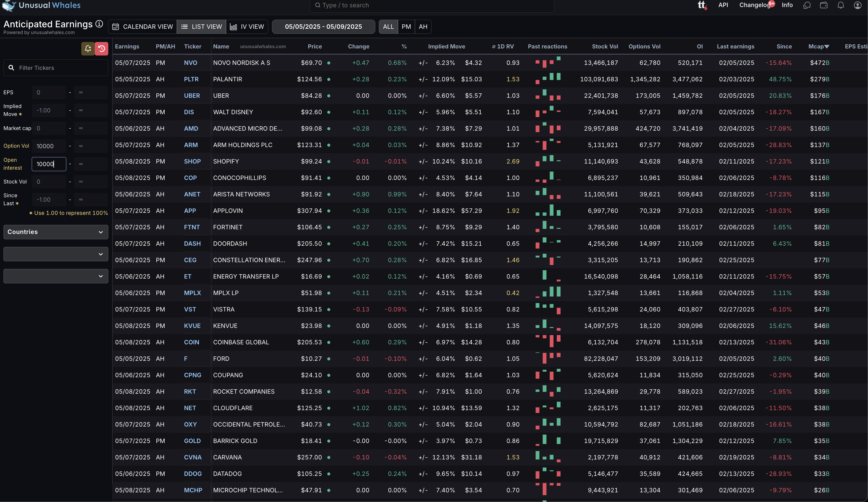
Task: Click the Implied Move minimum field
Action: (x=49, y=110)
